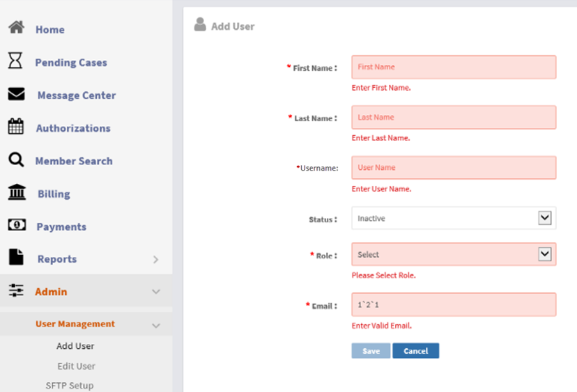Screen dimensions: 577x392
Task: Click the Home house icon
Action: coord(16,29)
